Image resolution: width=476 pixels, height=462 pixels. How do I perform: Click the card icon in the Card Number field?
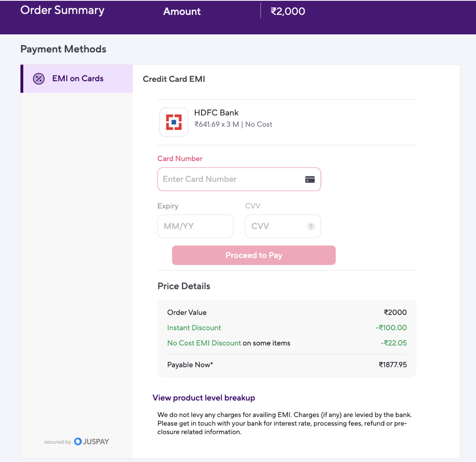click(310, 179)
